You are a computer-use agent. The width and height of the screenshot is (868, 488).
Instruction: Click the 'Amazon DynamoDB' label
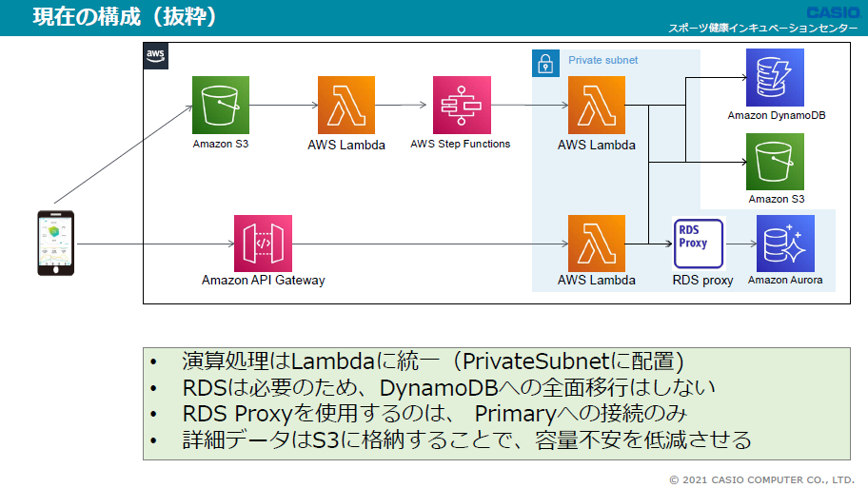point(776,115)
